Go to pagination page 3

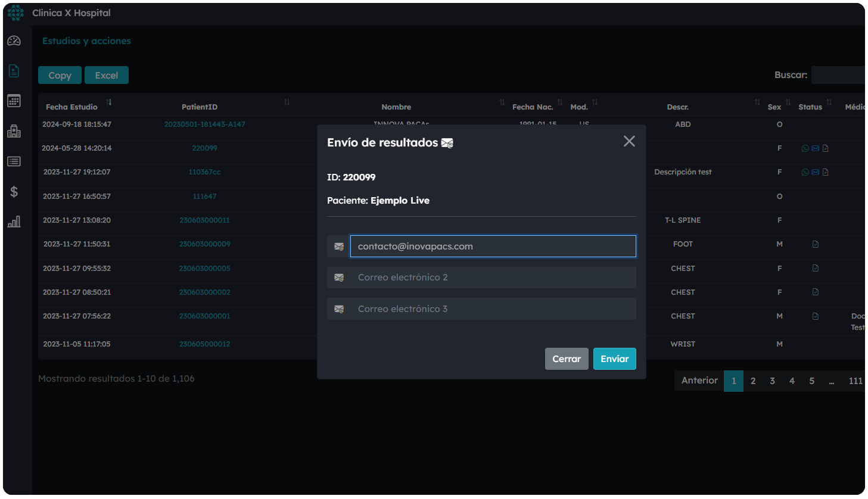[773, 381]
